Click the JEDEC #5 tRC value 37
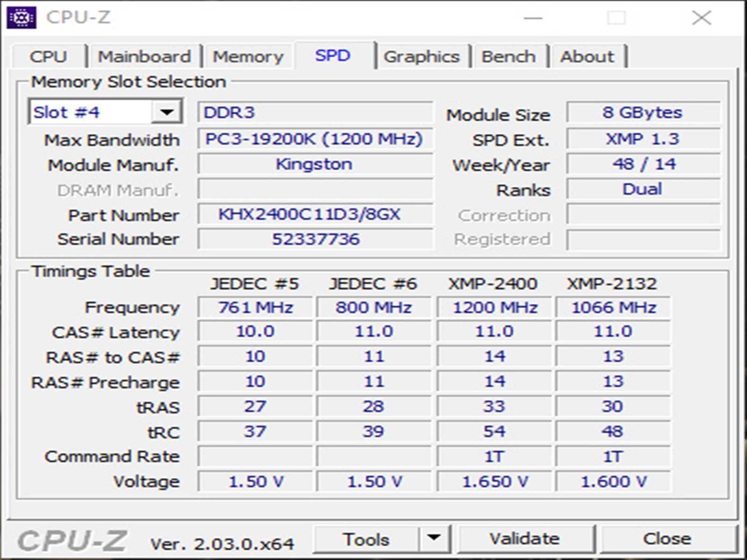Viewport: 747px width, 560px height. [x=255, y=432]
